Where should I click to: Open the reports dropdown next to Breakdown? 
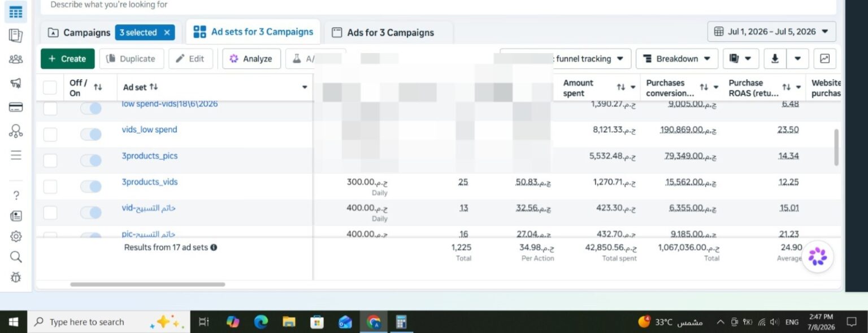pyautogui.click(x=740, y=59)
